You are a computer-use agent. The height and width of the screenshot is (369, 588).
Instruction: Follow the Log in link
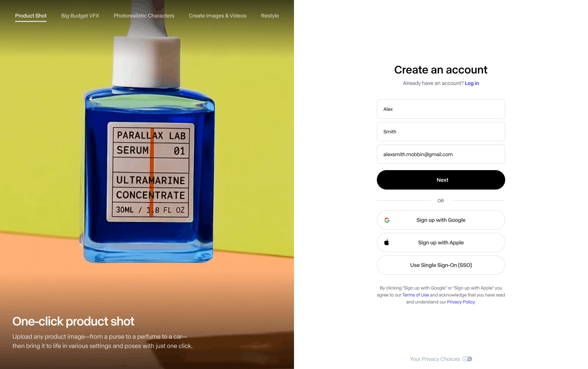472,83
